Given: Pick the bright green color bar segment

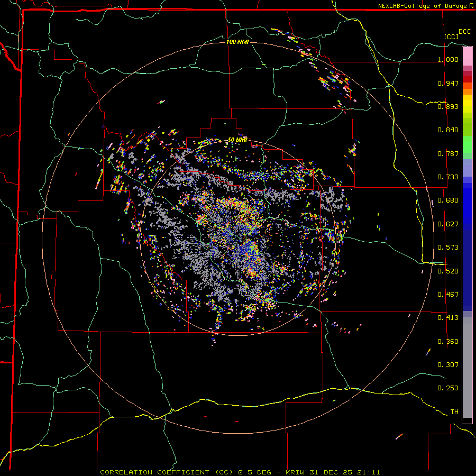Looking at the screenshot, I should [x=467, y=144].
